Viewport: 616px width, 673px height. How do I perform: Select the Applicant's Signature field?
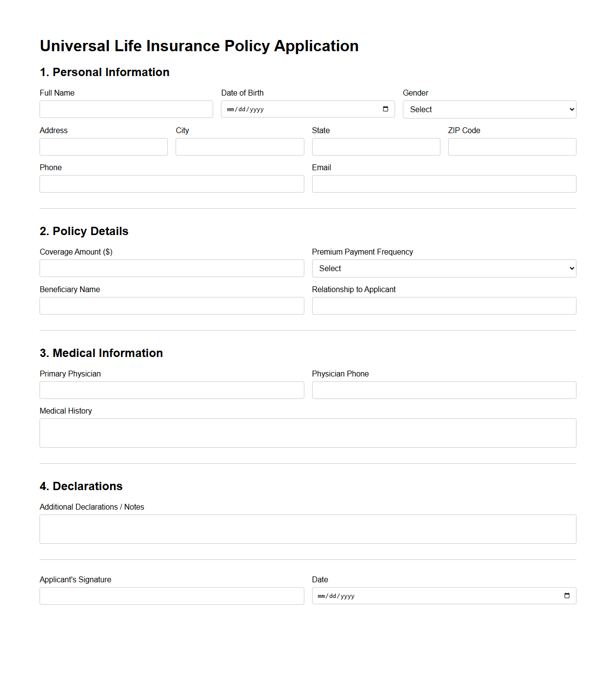pyautogui.click(x=171, y=595)
